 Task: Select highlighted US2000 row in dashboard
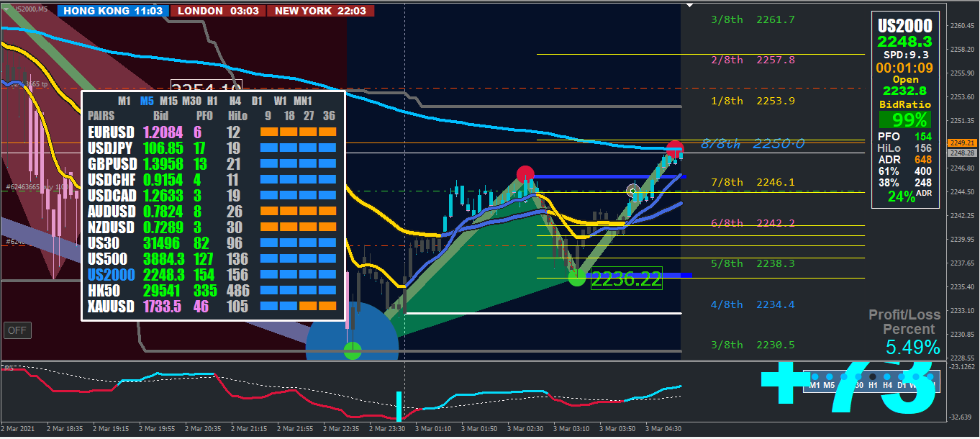point(111,275)
